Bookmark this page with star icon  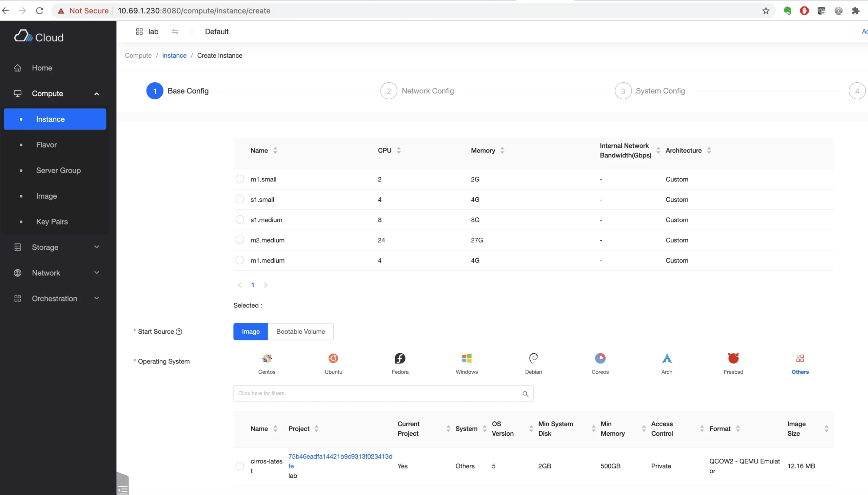click(766, 11)
